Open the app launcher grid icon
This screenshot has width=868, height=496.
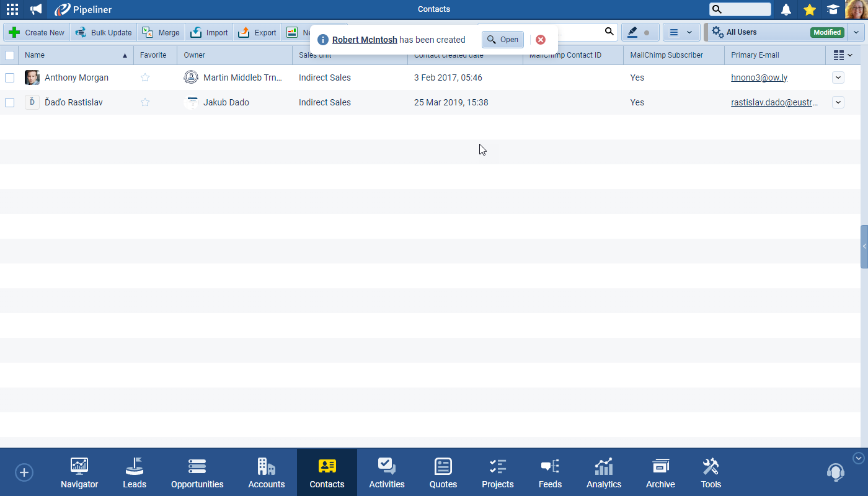pos(12,9)
